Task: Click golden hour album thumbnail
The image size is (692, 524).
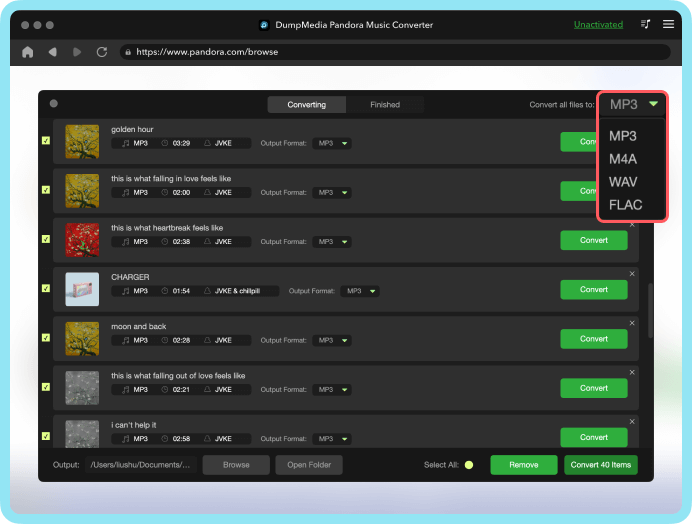Action: point(82,141)
